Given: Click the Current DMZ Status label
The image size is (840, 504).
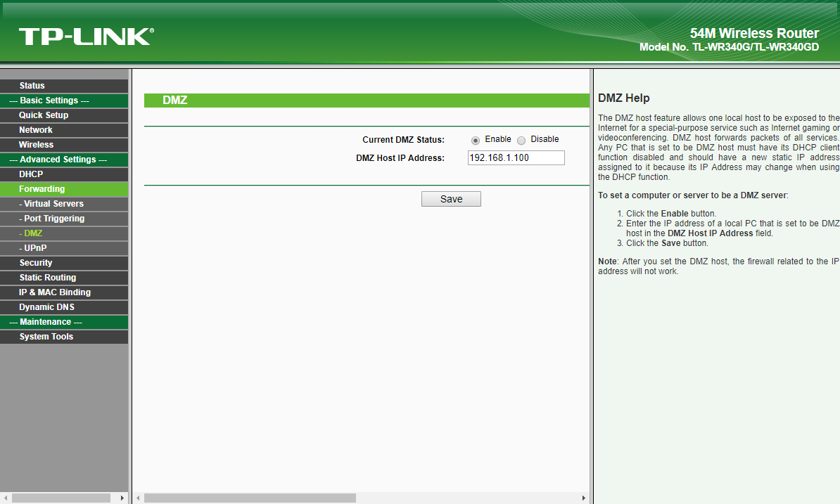Looking at the screenshot, I should [x=403, y=140].
